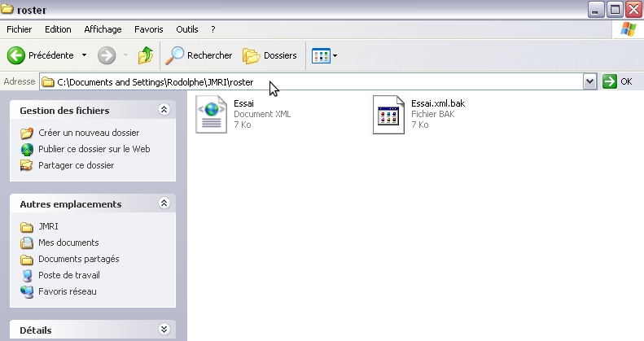Screen dimensions: 644x341
Task: Open the Favoris menu
Action: (x=149, y=29)
